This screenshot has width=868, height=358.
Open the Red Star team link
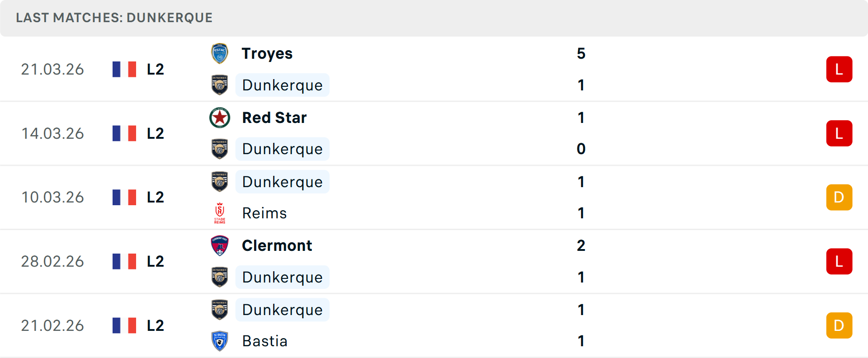[274, 118]
